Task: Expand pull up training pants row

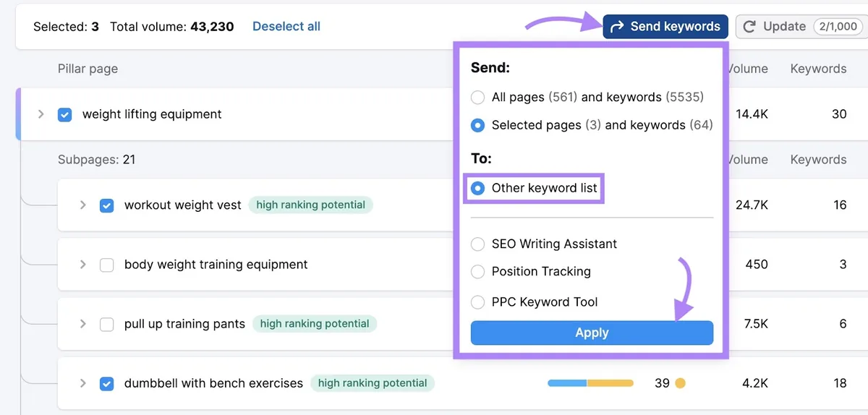Action: [x=83, y=324]
